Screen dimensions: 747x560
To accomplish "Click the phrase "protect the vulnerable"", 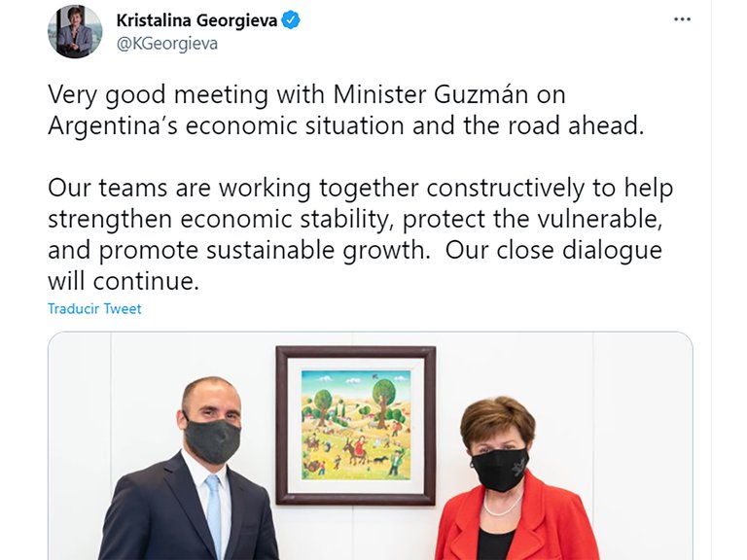I will coord(533,219).
